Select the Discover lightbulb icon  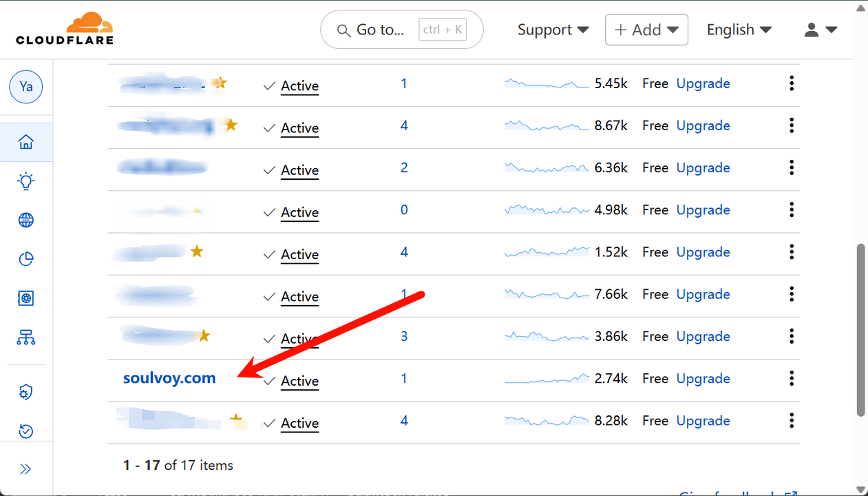[25, 180]
